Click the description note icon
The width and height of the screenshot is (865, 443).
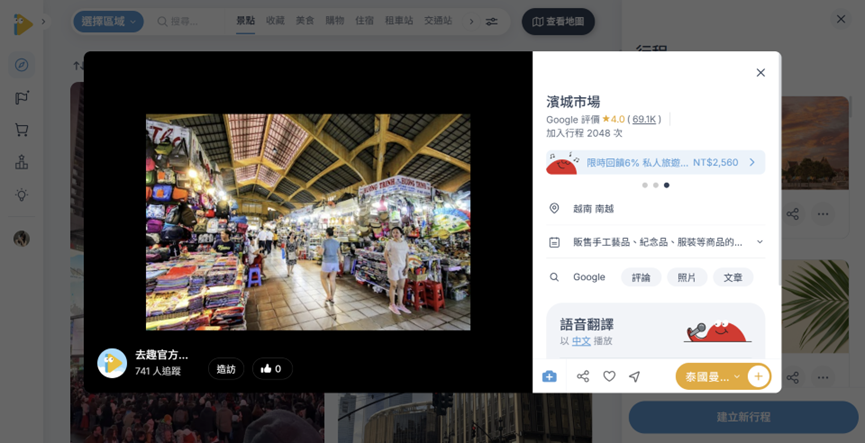click(x=554, y=242)
